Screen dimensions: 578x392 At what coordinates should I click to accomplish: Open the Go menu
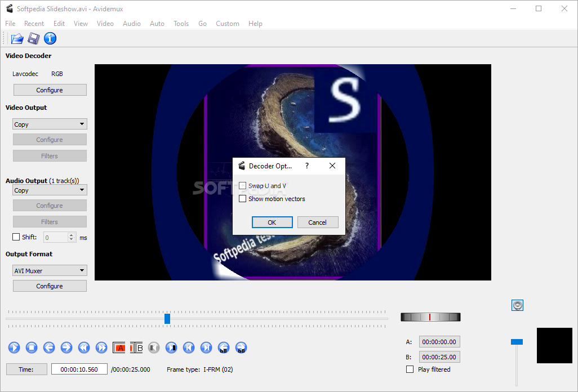pos(202,24)
